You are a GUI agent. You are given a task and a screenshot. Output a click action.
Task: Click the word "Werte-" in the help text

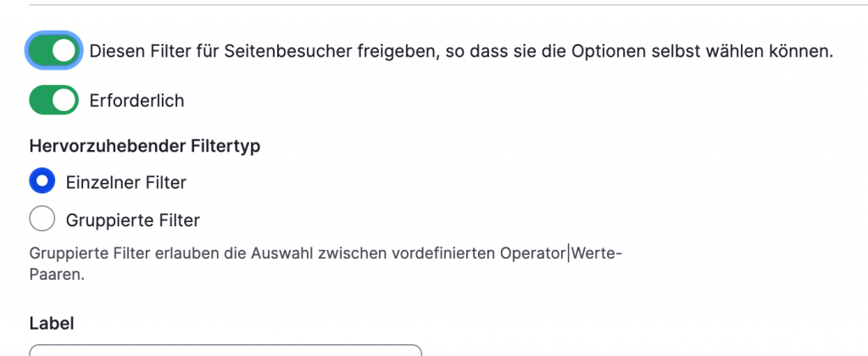click(597, 254)
